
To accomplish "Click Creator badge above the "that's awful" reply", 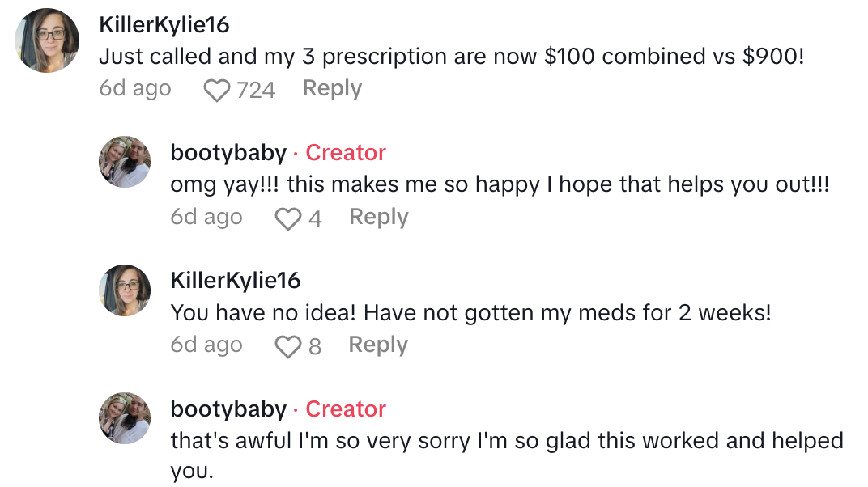I will (x=346, y=409).
